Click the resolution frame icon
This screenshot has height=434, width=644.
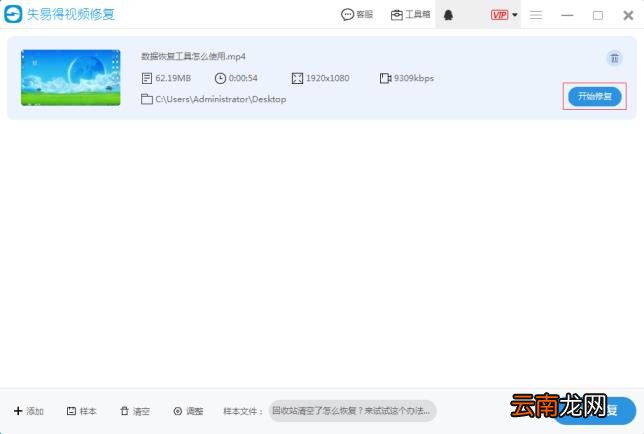[297, 78]
